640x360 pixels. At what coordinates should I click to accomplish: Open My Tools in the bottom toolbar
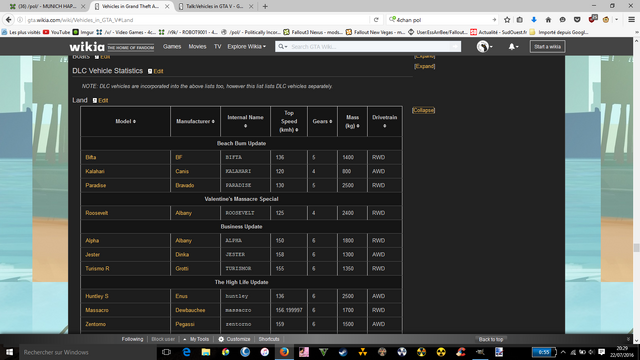click(x=196, y=339)
